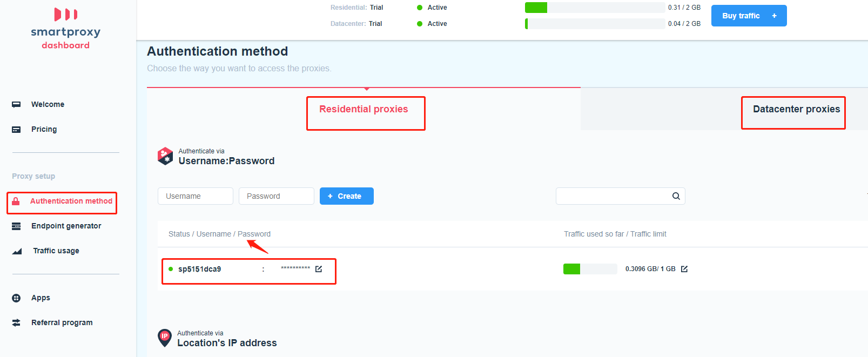Click the Datacenter traffic progress bar
Image resolution: width=868 pixels, height=357 pixels.
595,24
